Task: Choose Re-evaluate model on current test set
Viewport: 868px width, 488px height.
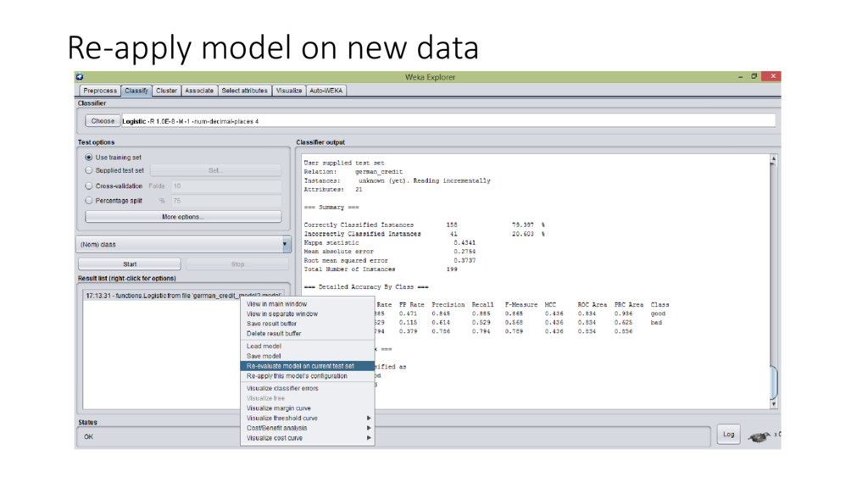Action: (x=301, y=366)
